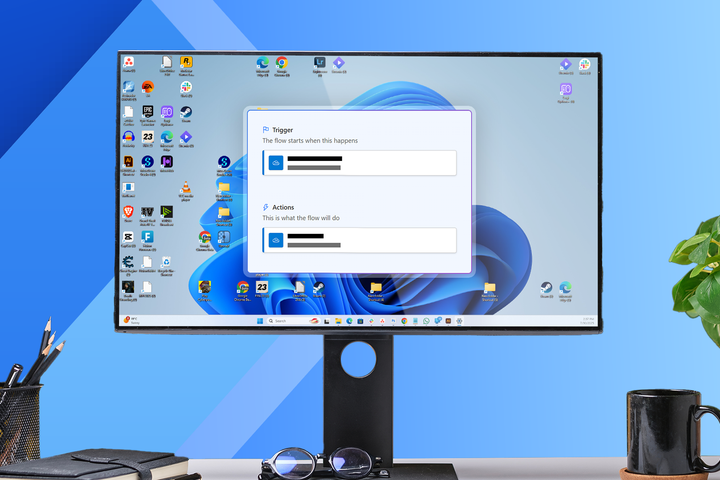Click the taskbar Search box
The height and width of the screenshot is (480, 720).
(x=293, y=321)
